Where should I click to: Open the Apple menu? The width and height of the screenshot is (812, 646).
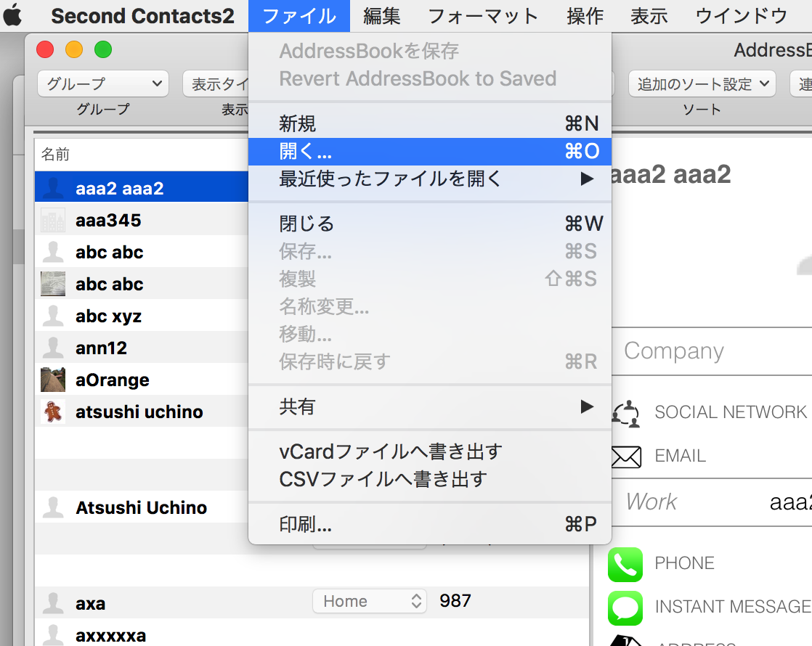click(x=12, y=15)
